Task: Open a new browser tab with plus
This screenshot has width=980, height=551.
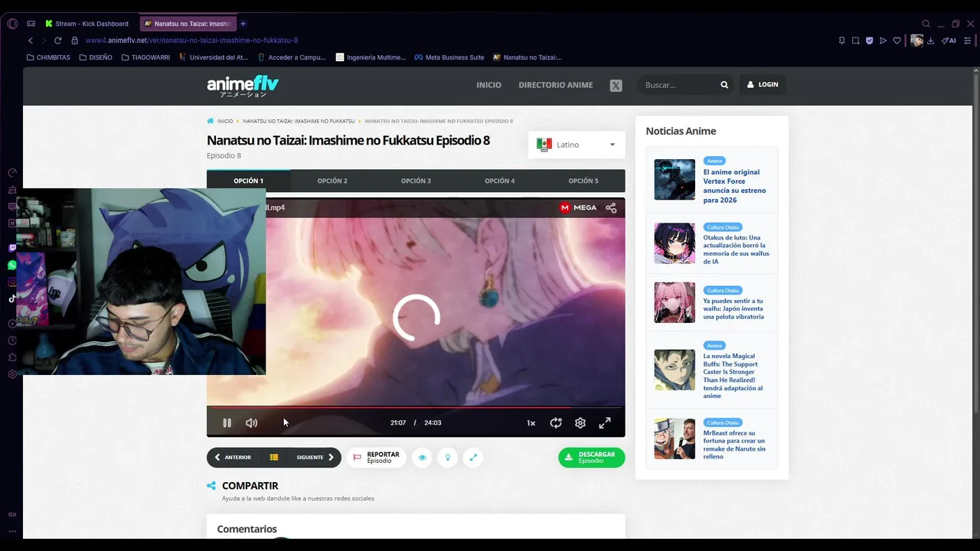Action: pyautogui.click(x=243, y=24)
